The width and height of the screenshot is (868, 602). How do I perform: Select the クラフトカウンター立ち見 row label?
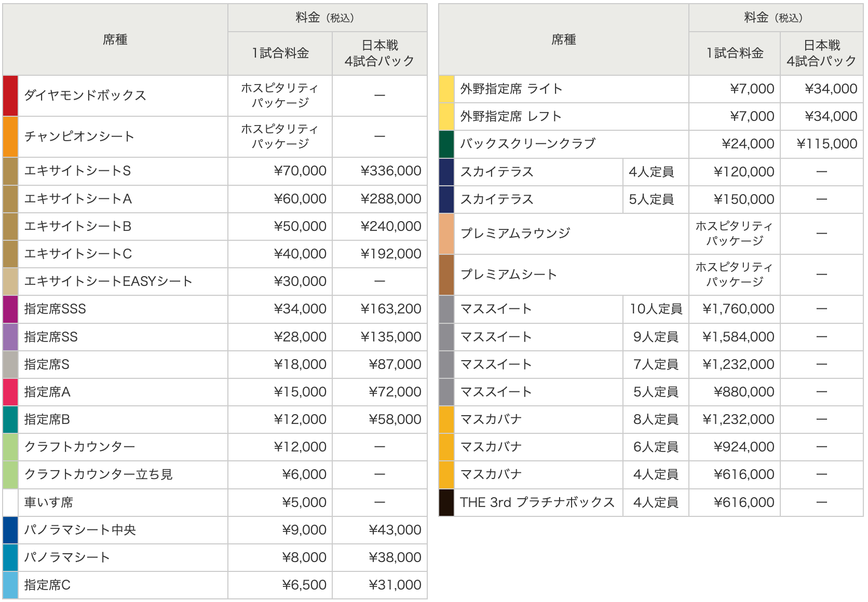(98, 474)
